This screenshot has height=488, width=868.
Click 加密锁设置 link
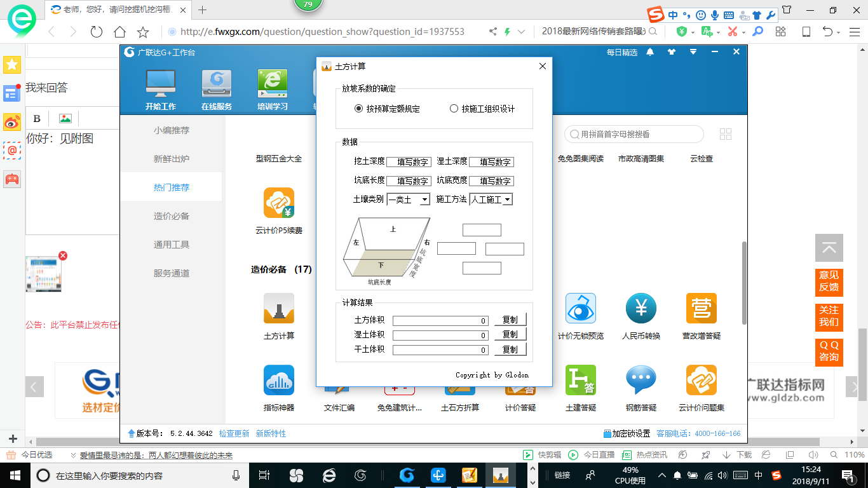627,433
